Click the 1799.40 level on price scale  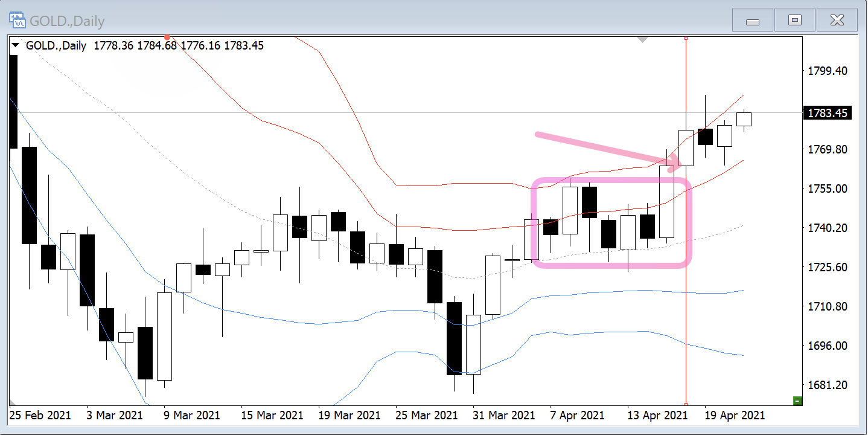pos(827,71)
